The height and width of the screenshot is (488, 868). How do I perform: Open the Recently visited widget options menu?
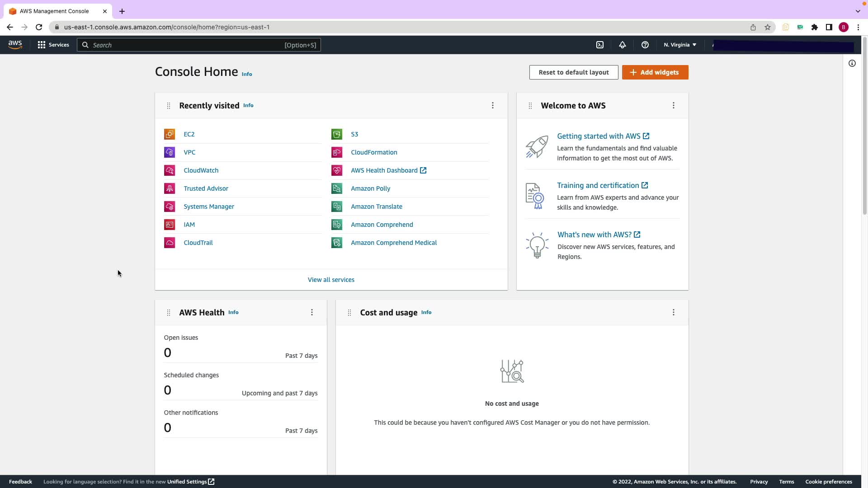pos(493,105)
